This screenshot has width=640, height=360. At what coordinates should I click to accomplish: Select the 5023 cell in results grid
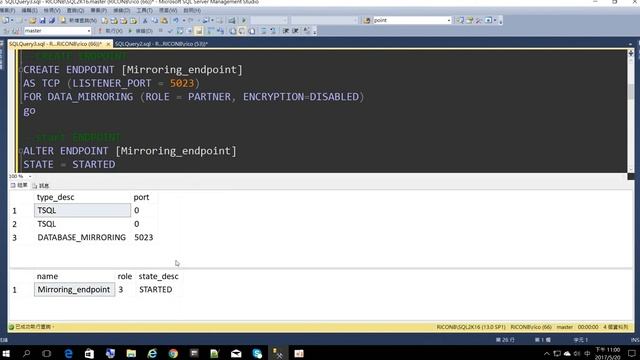coord(144,237)
